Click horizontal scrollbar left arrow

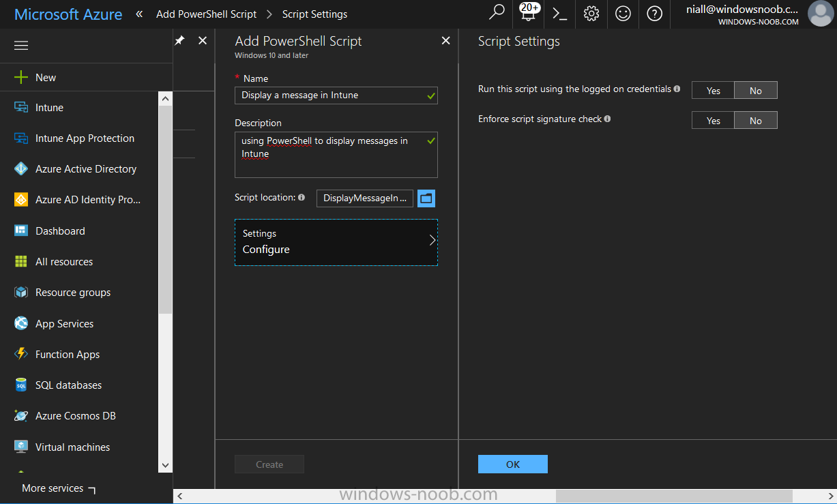coord(179,496)
